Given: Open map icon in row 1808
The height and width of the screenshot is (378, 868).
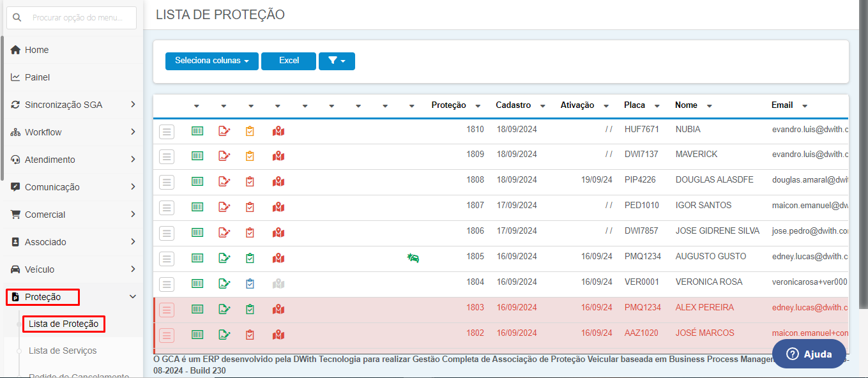Looking at the screenshot, I should point(278,181).
